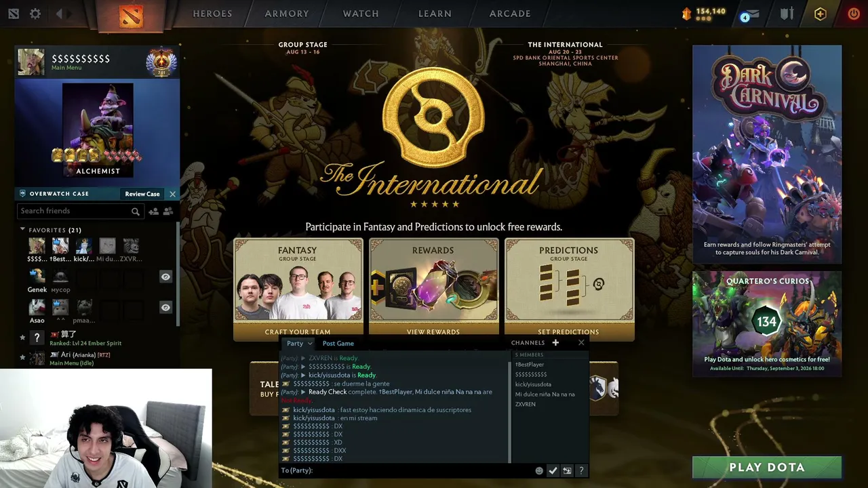868x488 pixels.
Task: Open the emoji picker in chat
Action: click(x=539, y=470)
